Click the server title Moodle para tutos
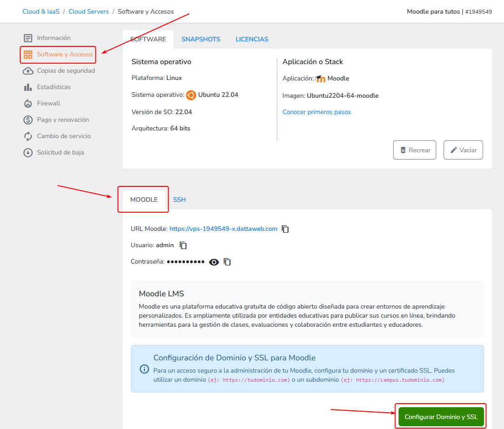This screenshot has height=429, width=504. click(x=433, y=11)
